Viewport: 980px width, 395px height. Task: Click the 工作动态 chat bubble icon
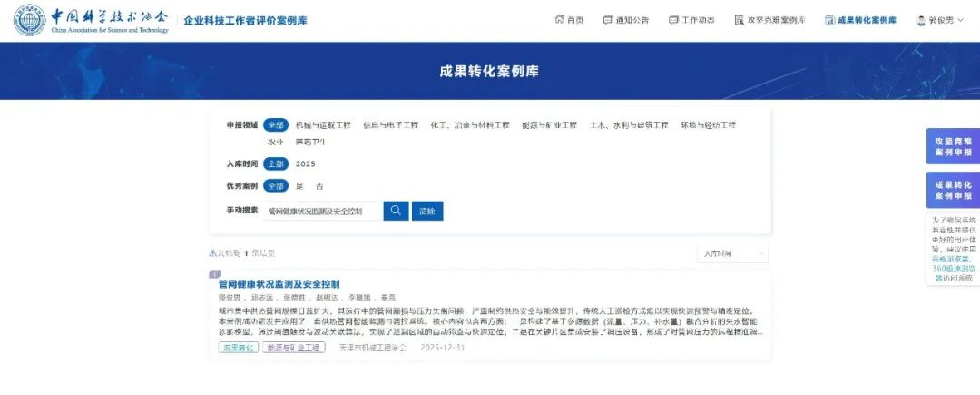point(673,20)
